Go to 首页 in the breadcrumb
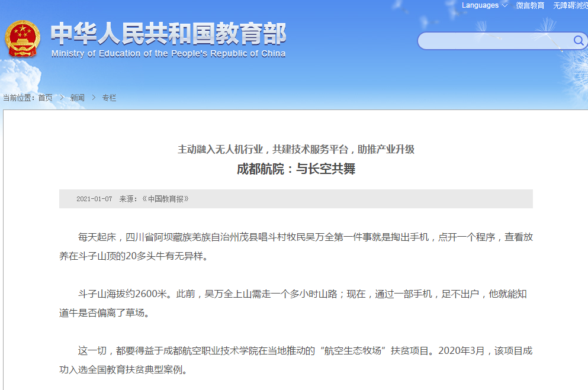 coord(46,98)
